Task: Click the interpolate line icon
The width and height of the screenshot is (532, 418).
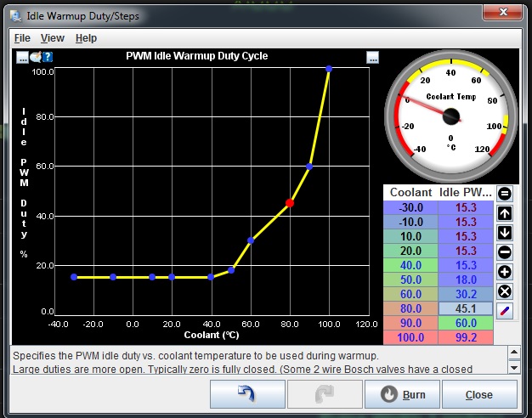Action: (504, 311)
